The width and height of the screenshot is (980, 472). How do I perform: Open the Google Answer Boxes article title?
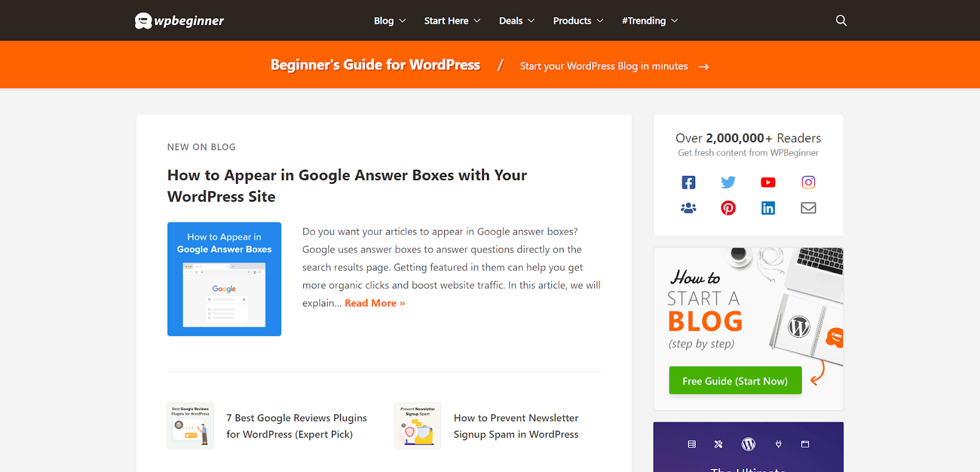[347, 186]
